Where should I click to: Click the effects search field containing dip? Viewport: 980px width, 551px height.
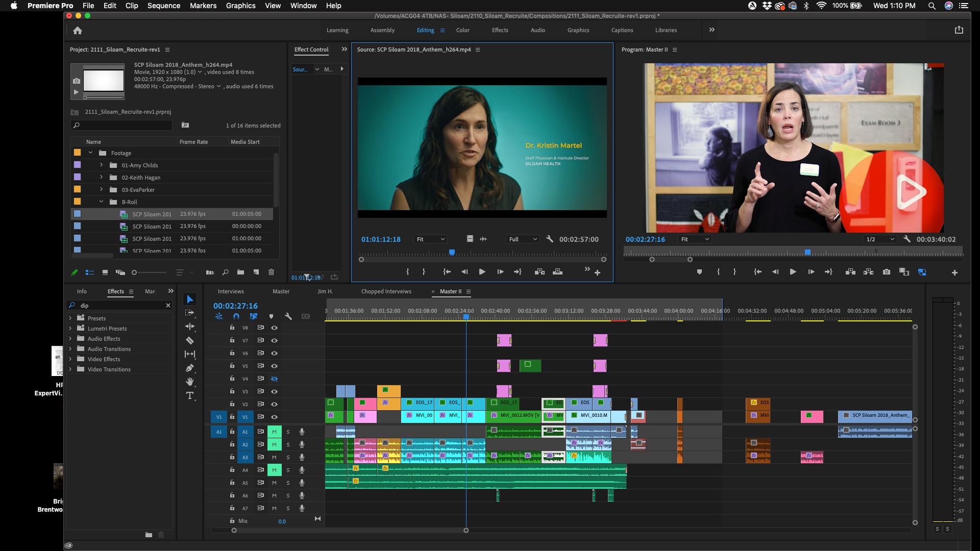pyautogui.click(x=119, y=305)
